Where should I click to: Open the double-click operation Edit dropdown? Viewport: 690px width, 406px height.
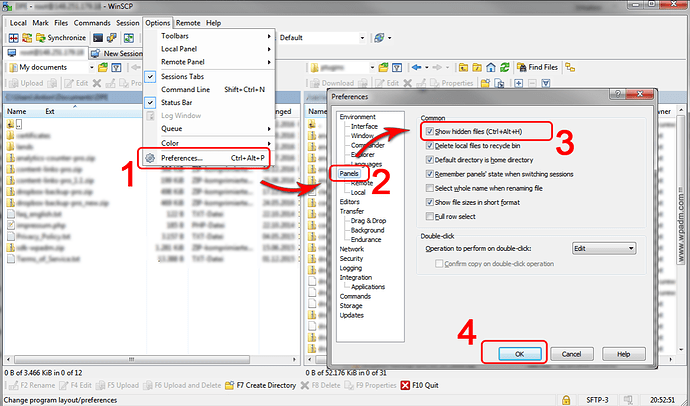604,247
